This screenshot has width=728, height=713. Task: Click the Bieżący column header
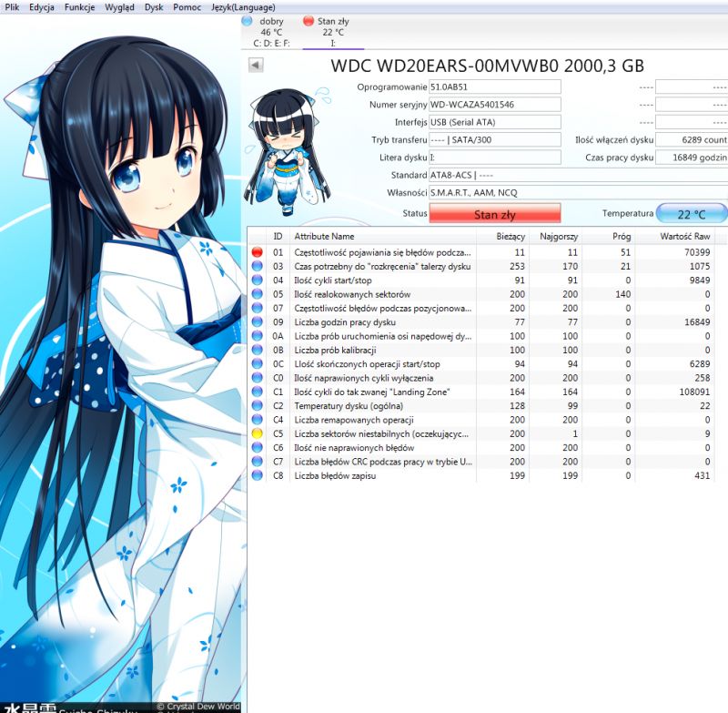click(x=503, y=237)
